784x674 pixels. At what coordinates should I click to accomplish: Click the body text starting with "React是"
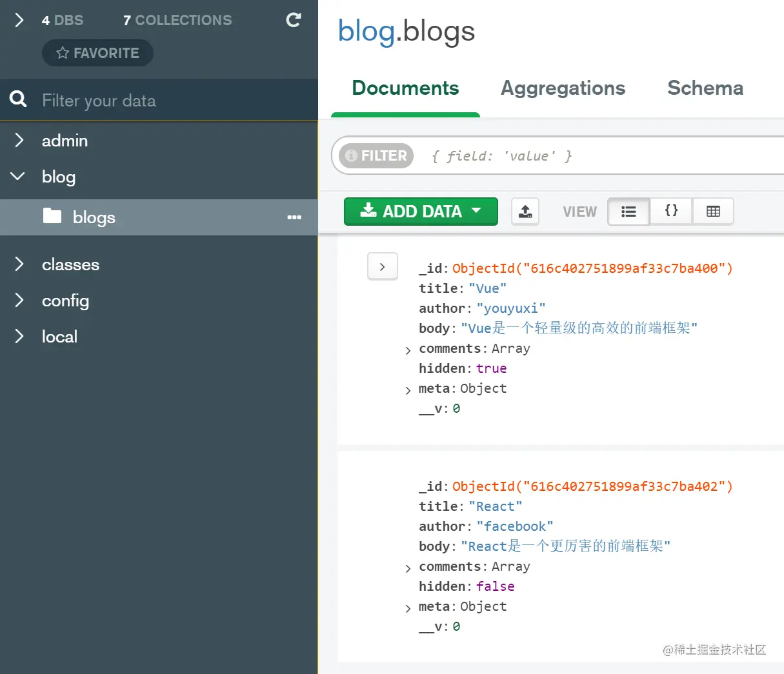coord(565,546)
